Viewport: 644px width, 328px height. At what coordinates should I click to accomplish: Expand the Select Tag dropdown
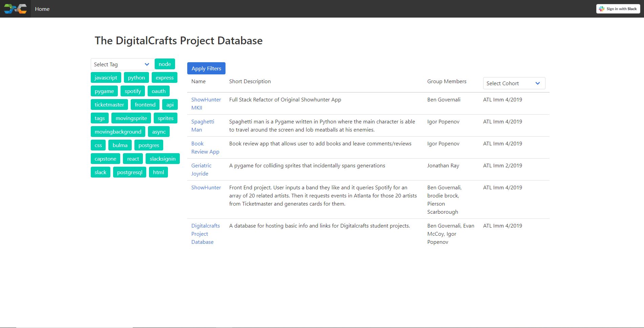point(123,64)
